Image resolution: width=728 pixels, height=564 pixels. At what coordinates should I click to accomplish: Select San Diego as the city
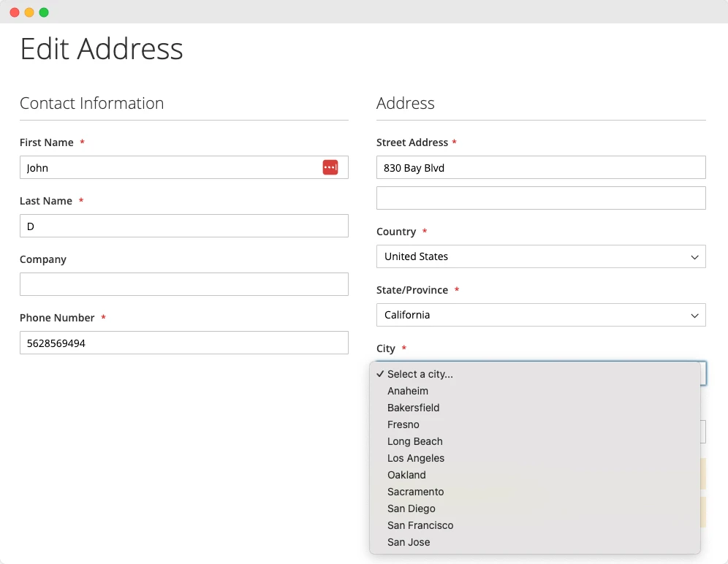(411, 508)
